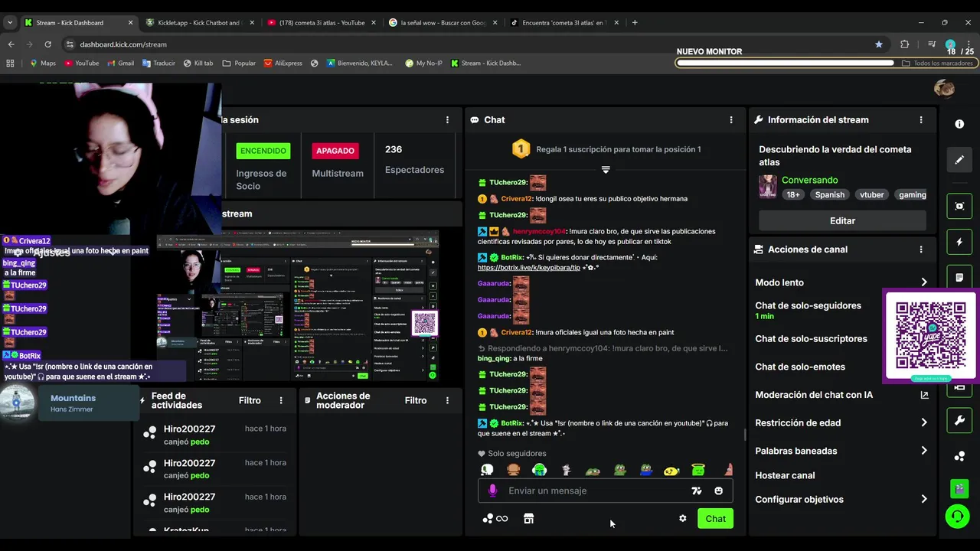
Task: Open the info icon in right sidebar
Action: pyautogui.click(x=959, y=124)
